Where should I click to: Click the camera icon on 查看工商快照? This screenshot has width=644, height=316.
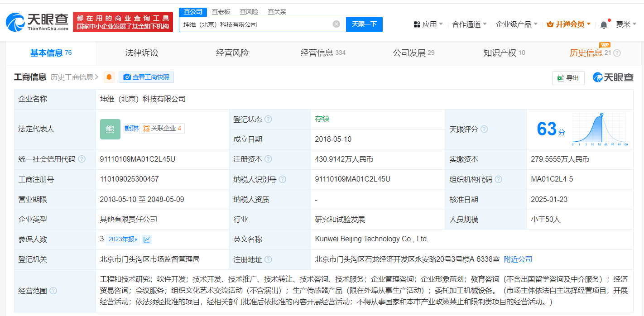tap(127, 77)
